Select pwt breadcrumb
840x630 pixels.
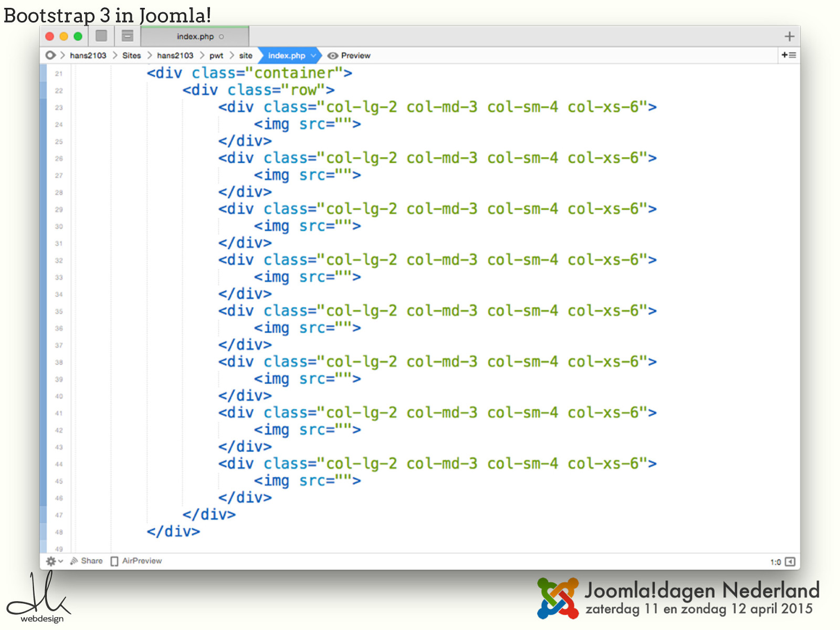tap(216, 56)
